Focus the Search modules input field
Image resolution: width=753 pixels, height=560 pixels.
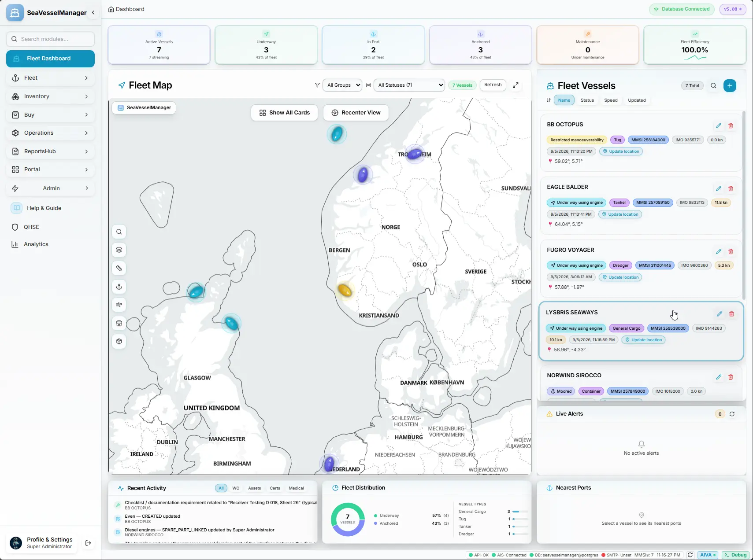[x=50, y=39]
